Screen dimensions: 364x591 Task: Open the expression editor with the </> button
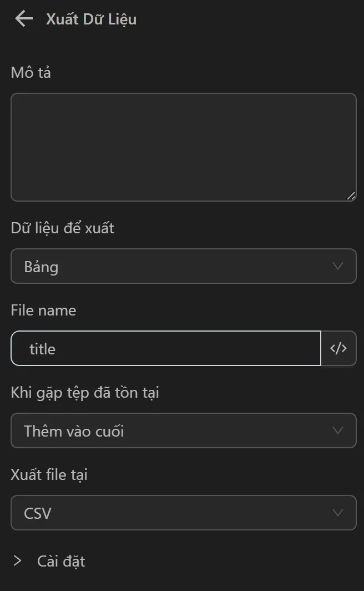tap(338, 348)
